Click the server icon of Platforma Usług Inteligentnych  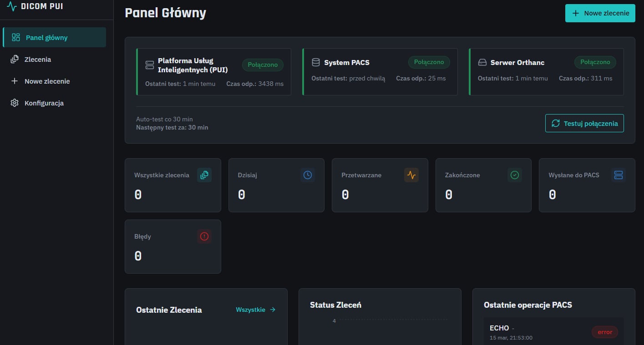point(150,65)
